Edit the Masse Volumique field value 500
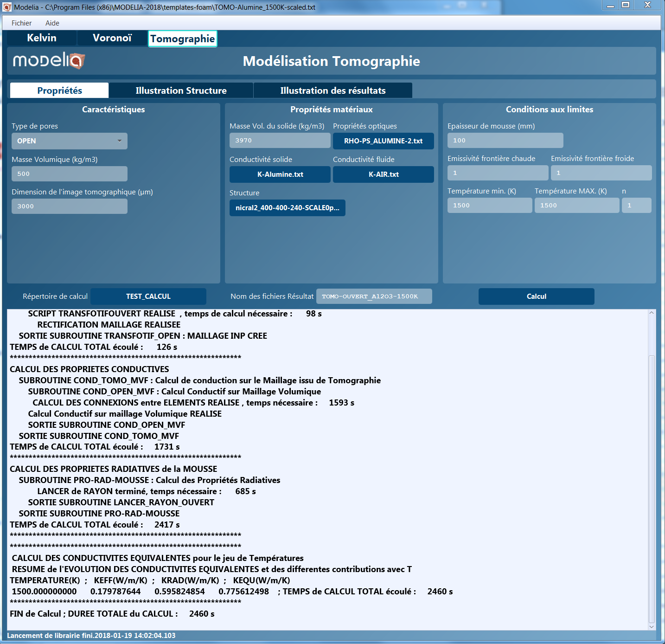Viewport: 665px width, 644px height. point(70,174)
